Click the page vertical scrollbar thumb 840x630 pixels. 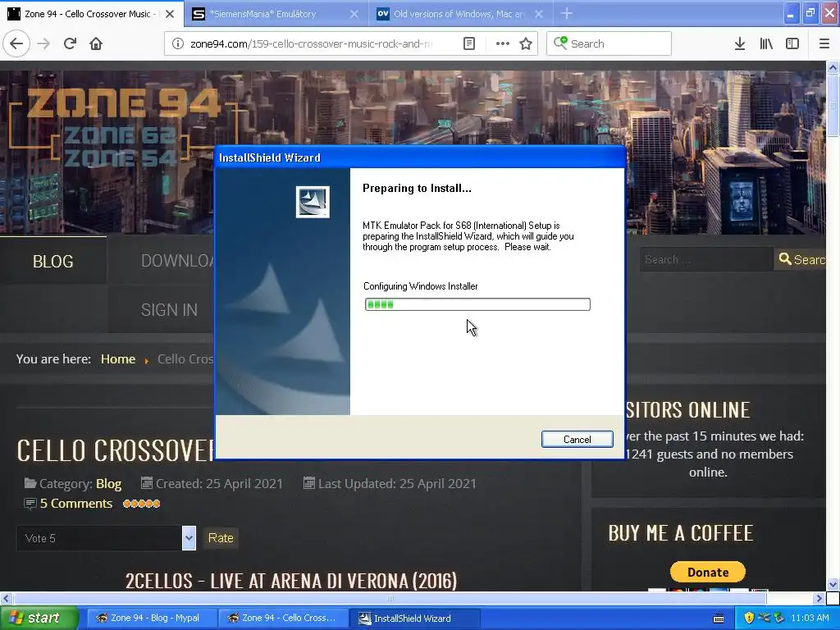(833, 105)
